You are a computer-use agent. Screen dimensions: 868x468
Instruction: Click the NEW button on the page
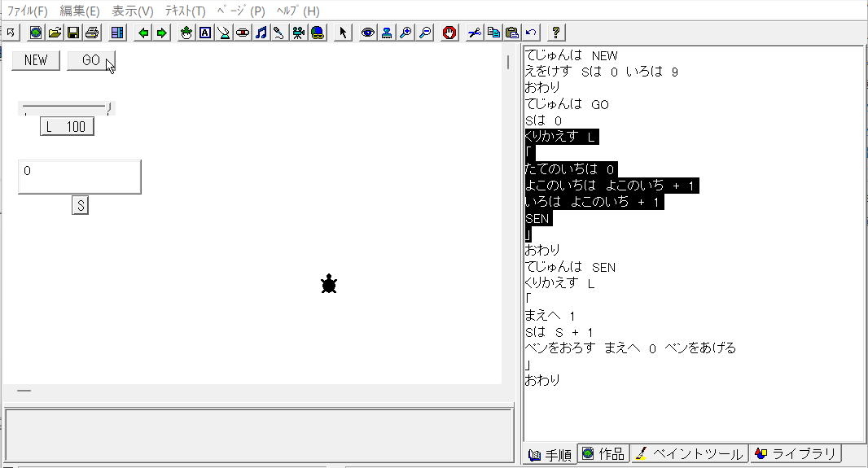36,60
